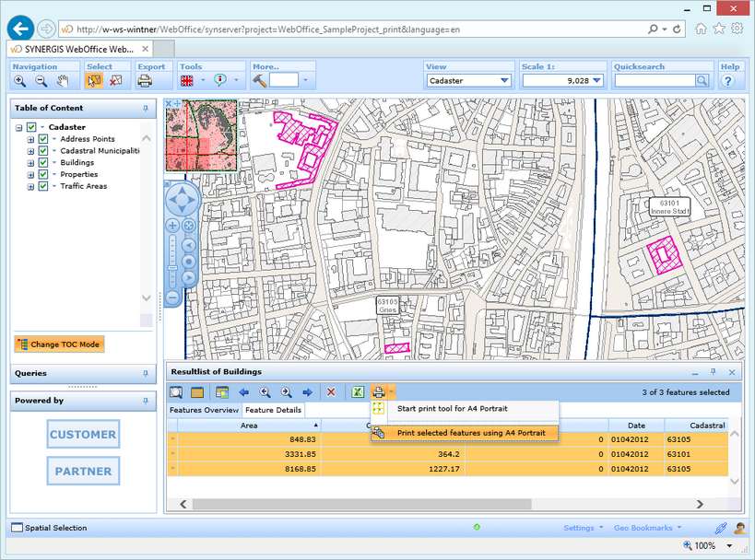Image resolution: width=755 pixels, height=560 pixels.
Task: Toggle the Address Points layer checkbox
Action: (42, 139)
